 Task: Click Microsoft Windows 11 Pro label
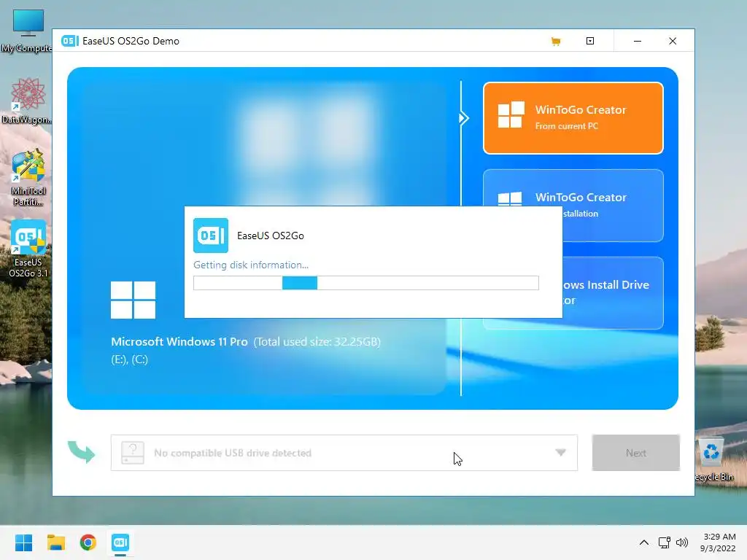(x=179, y=341)
